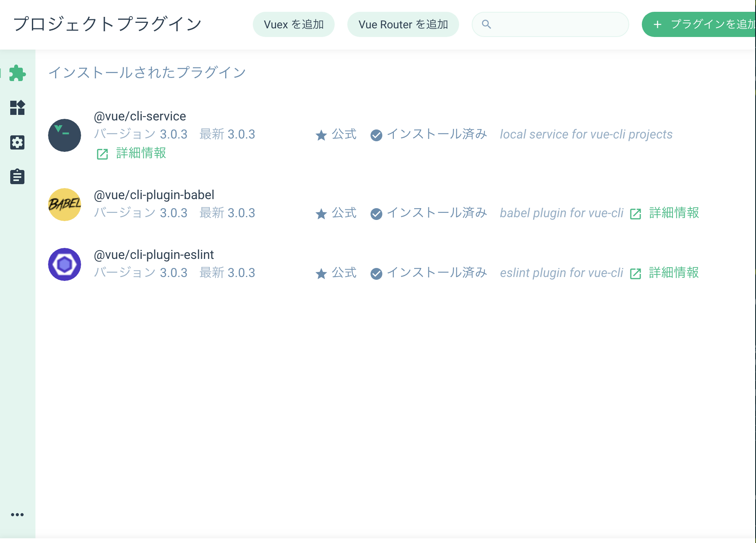Click external-link icon under @vue/cli-service

click(102, 154)
